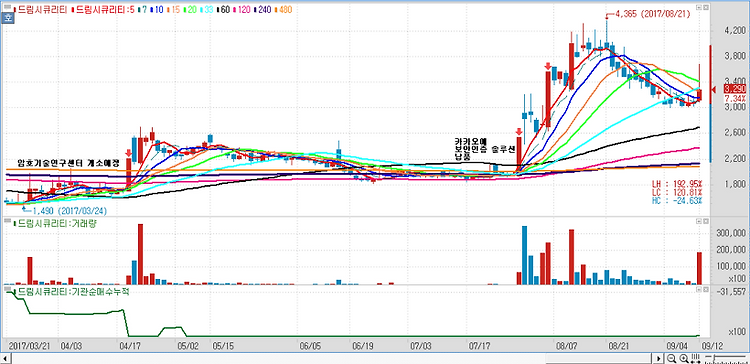
Task: Click the 드림시큐리티:기관순매수누적 legend
Action: (71, 291)
